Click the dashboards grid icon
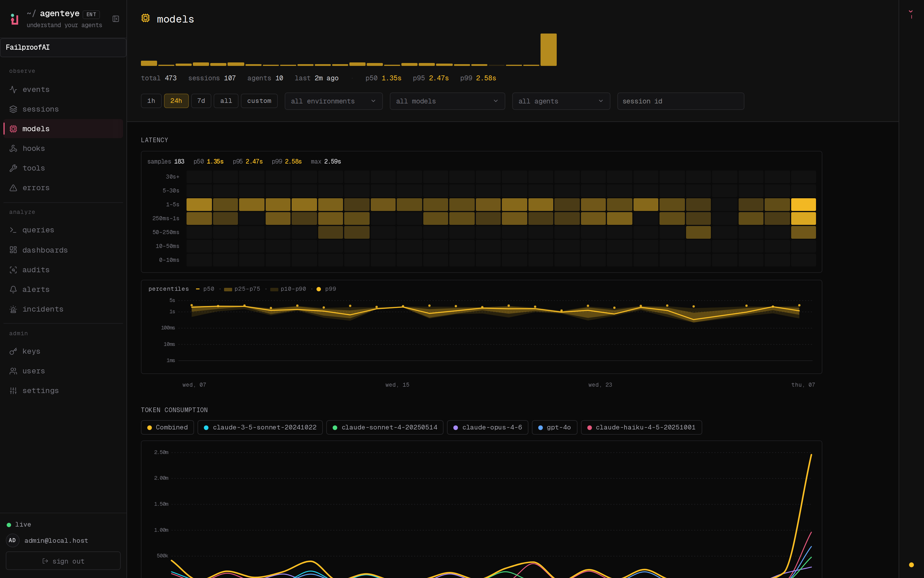The height and width of the screenshot is (578, 924). pos(13,250)
